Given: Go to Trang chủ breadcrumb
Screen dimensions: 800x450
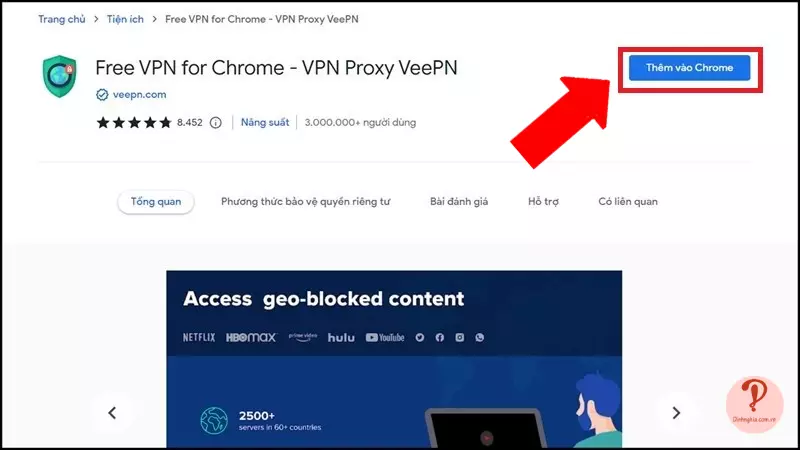Looking at the screenshot, I should (x=62, y=19).
